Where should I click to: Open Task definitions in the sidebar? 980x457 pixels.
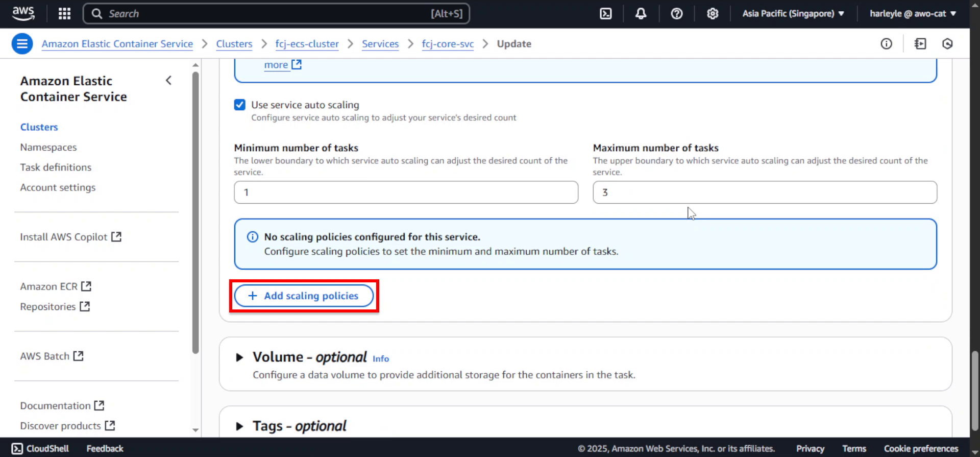pyautogui.click(x=56, y=167)
